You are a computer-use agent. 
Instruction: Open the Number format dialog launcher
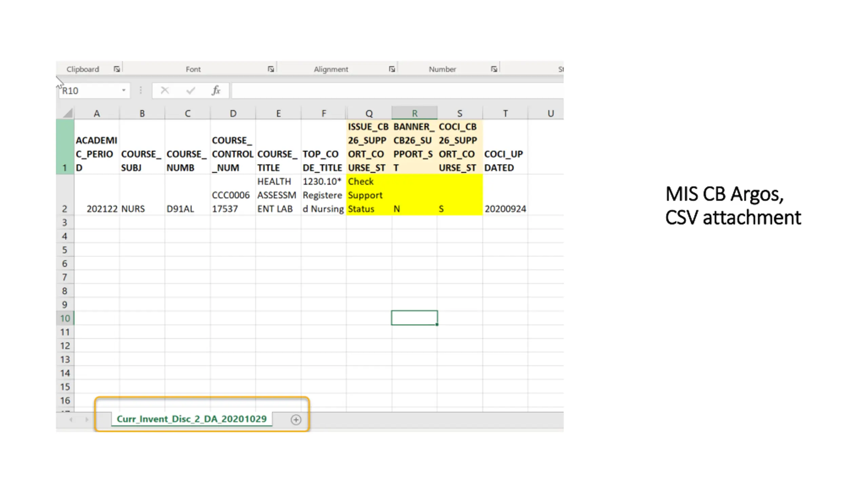coord(494,69)
